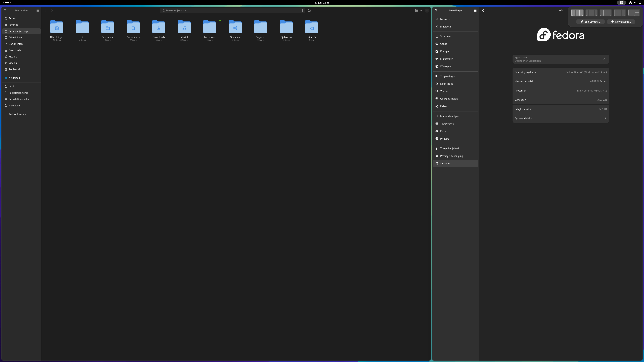Open the html bookmark in the sidebar
This screenshot has width=644, height=362.
tap(21, 86)
